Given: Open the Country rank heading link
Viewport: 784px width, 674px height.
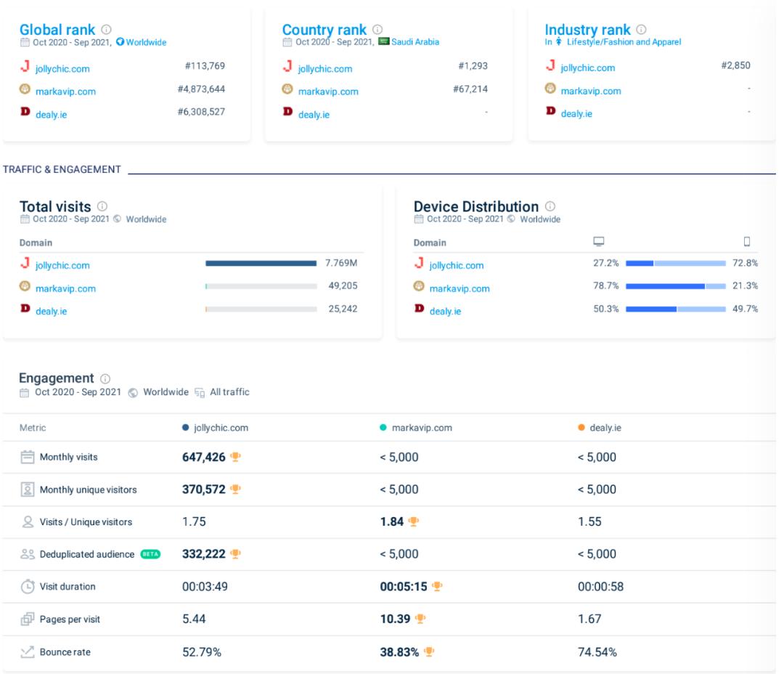Looking at the screenshot, I should pos(324,30).
